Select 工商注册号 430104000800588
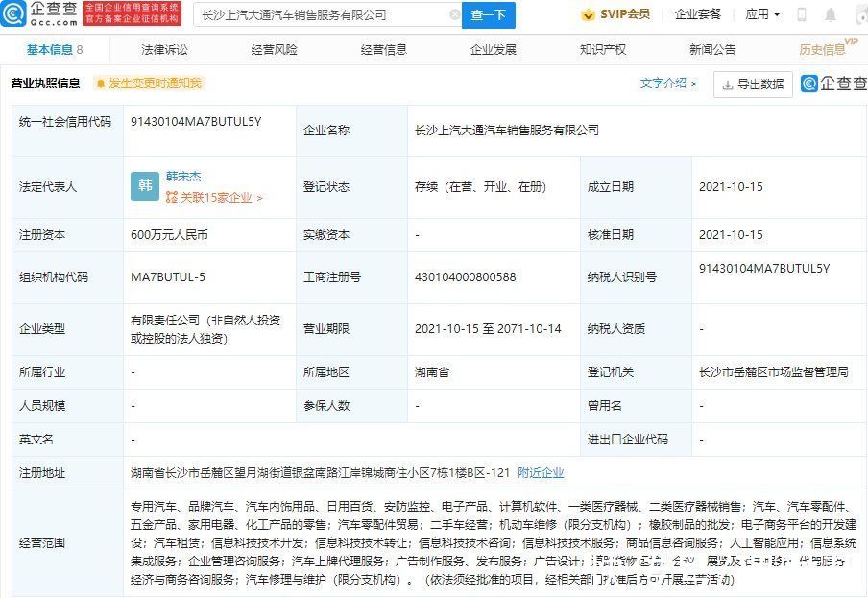The image size is (868, 598). click(466, 277)
